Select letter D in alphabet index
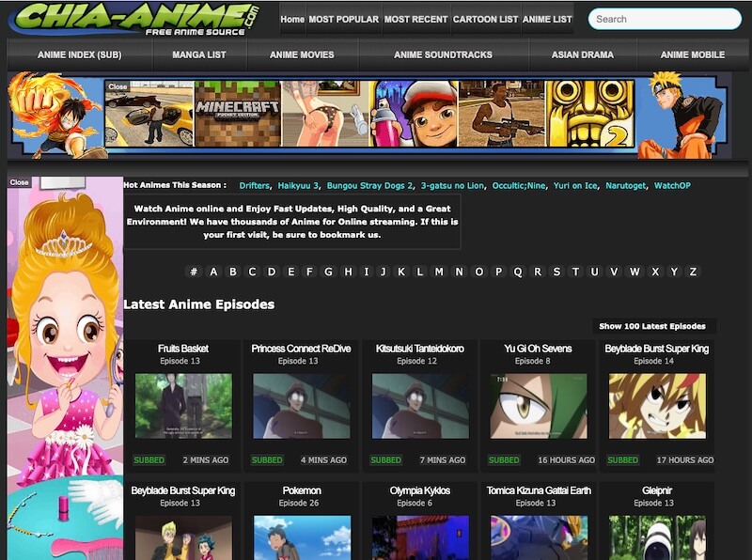Image resolution: width=752 pixels, height=560 pixels. (x=272, y=272)
